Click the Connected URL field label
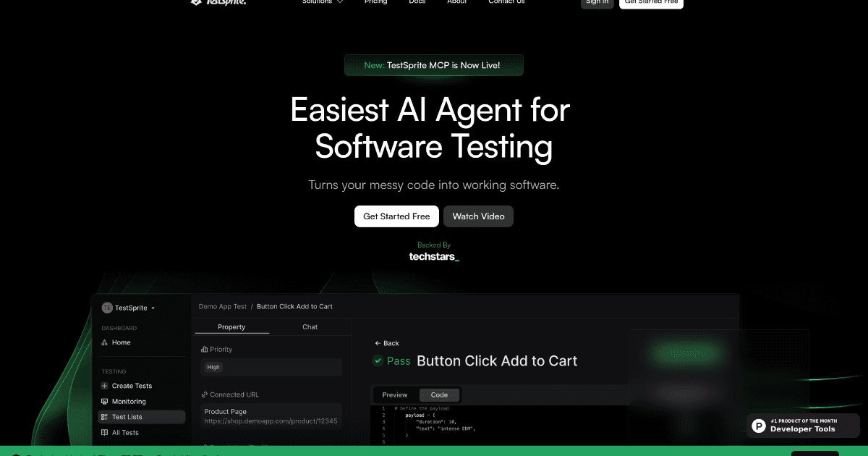 coord(234,395)
